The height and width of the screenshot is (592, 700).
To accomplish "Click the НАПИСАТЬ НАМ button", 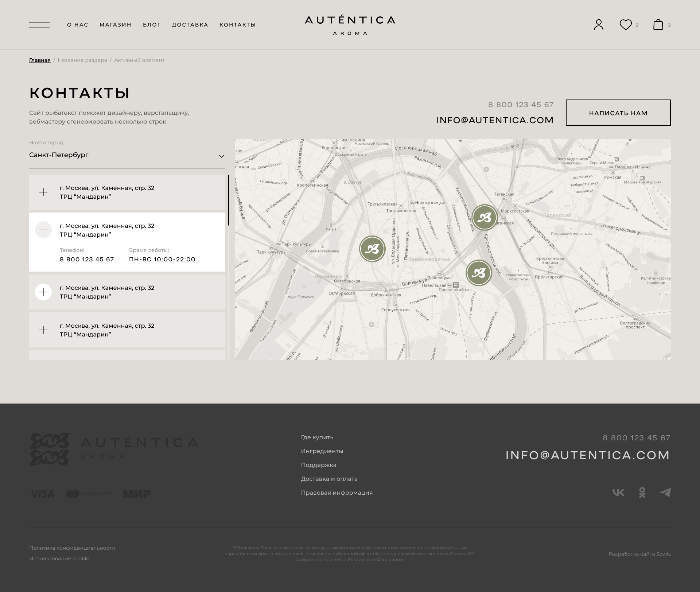I will 618,113.
